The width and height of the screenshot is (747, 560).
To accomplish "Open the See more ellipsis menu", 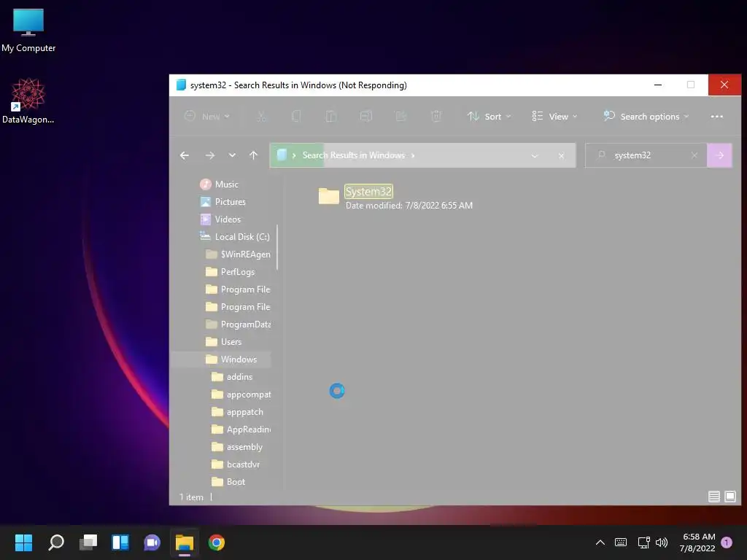I will [716, 116].
